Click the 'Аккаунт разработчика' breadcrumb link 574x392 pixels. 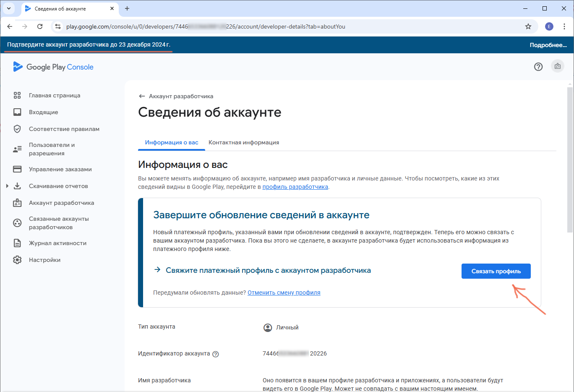coord(181,96)
